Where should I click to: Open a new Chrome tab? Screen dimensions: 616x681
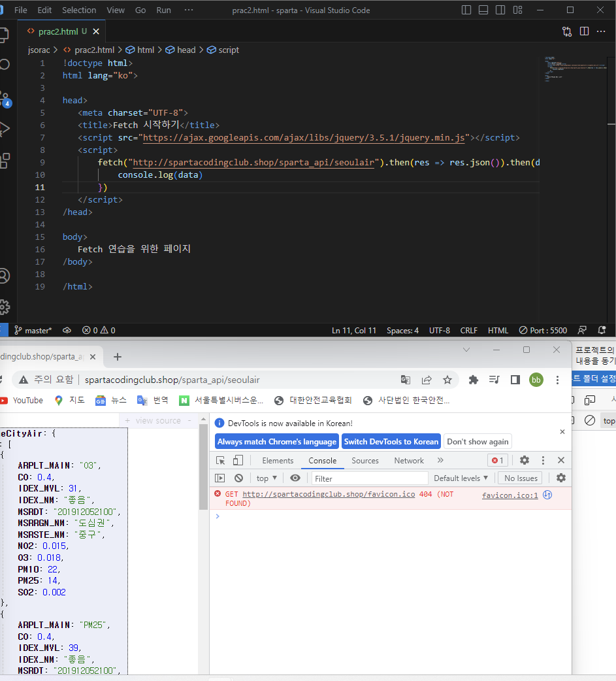[x=117, y=357]
